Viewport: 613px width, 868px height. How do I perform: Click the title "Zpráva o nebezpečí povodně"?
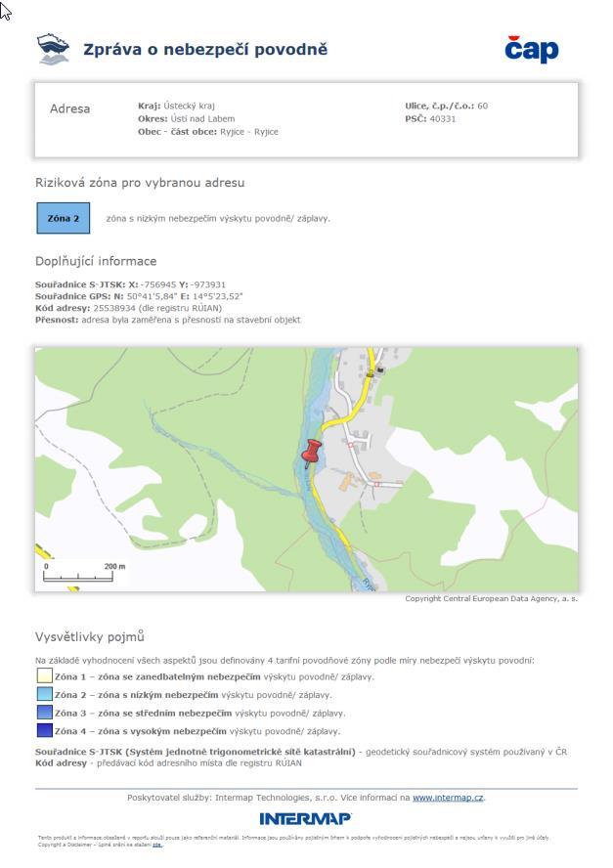pyautogui.click(x=205, y=49)
